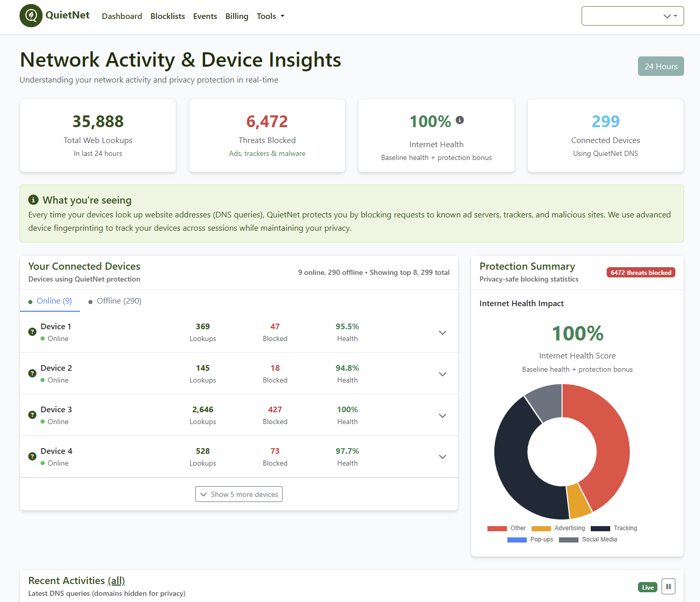Expand the Device 3 row chevron
This screenshot has height=602, width=700.
point(443,415)
